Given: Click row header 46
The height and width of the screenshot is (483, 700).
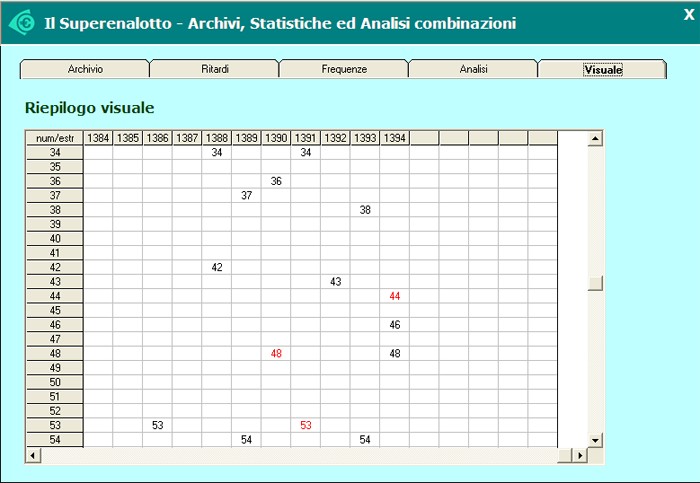Looking at the screenshot, I should coord(55,325).
